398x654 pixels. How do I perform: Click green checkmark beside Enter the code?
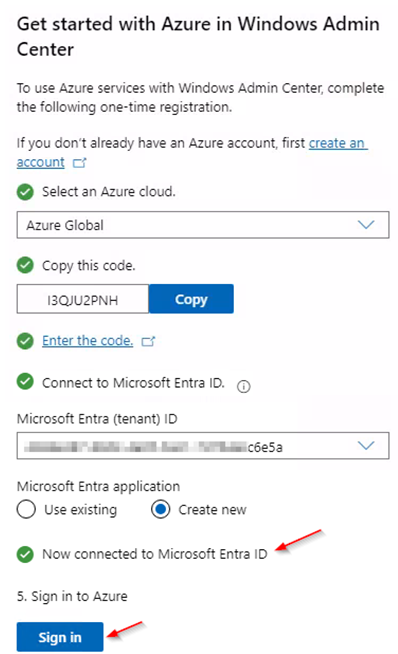pos(25,341)
